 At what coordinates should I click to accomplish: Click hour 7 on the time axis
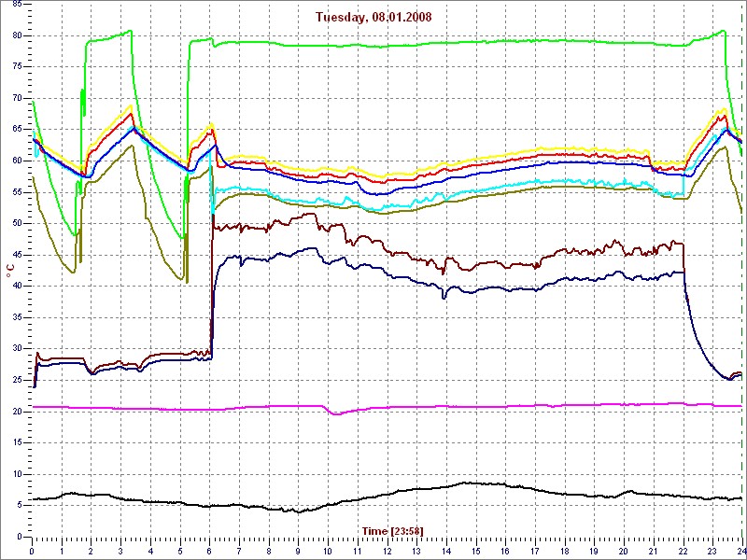[x=239, y=553]
